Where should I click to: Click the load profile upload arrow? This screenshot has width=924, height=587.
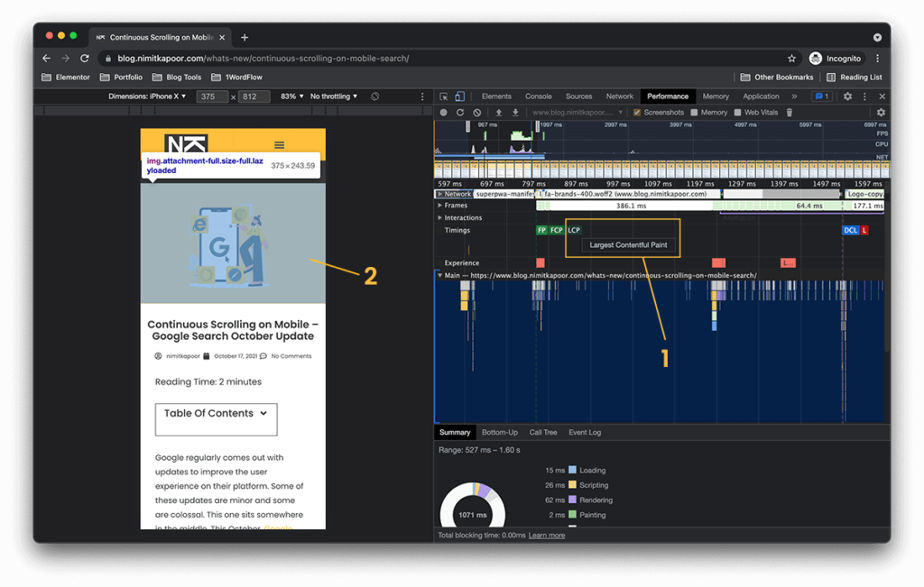coord(498,113)
